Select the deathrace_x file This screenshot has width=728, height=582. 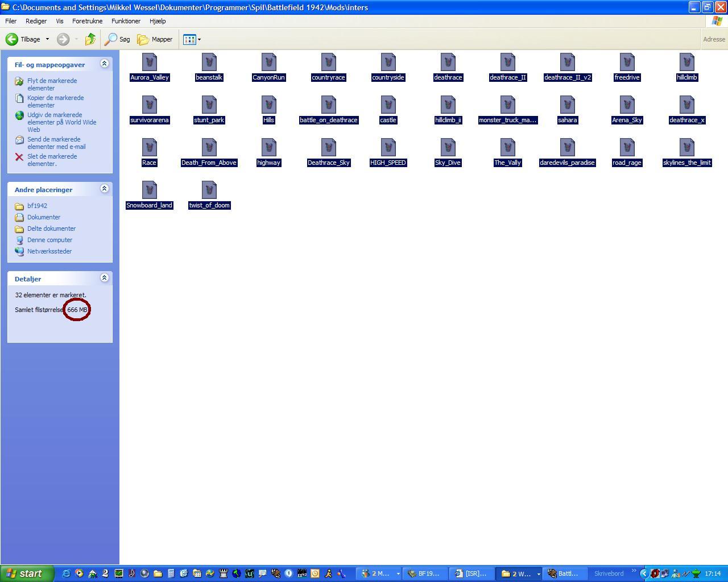point(686,110)
